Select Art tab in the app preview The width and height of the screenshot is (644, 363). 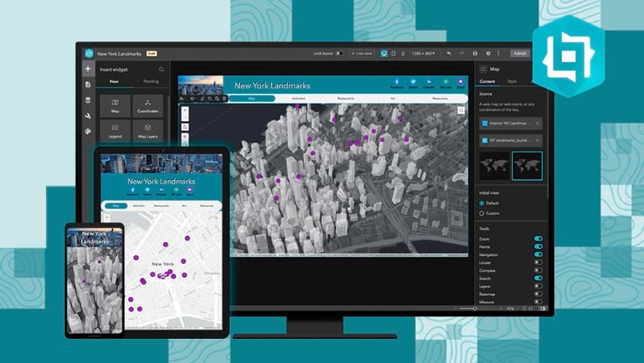click(x=393, y=98)
